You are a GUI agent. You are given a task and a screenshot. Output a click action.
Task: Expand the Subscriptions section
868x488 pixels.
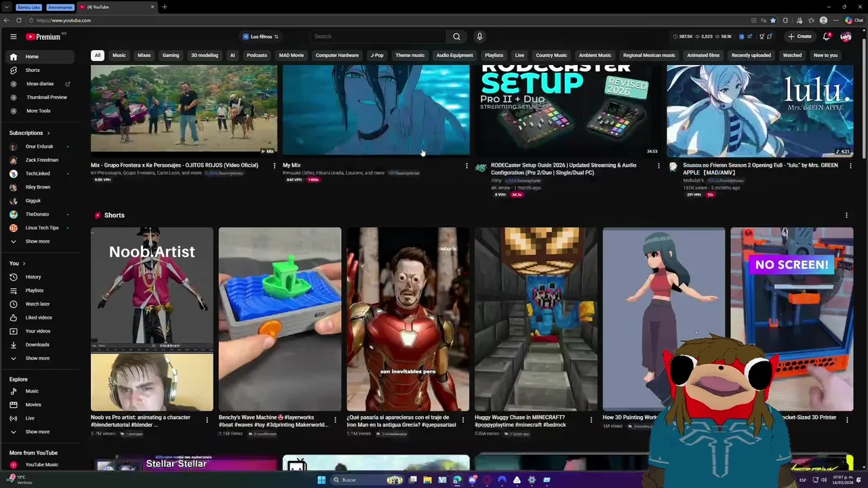click(x=29, y=134)
